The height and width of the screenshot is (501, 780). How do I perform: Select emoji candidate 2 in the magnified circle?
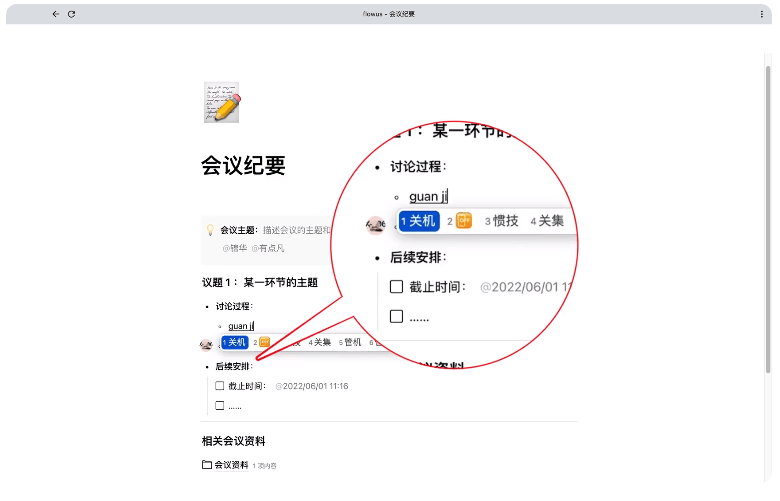click(460, 221)
